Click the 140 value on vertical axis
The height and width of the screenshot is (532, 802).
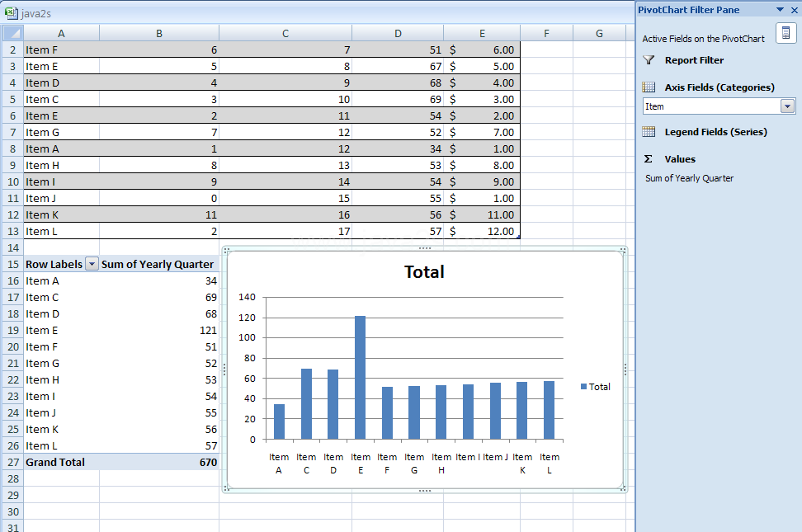coord(247,297)
